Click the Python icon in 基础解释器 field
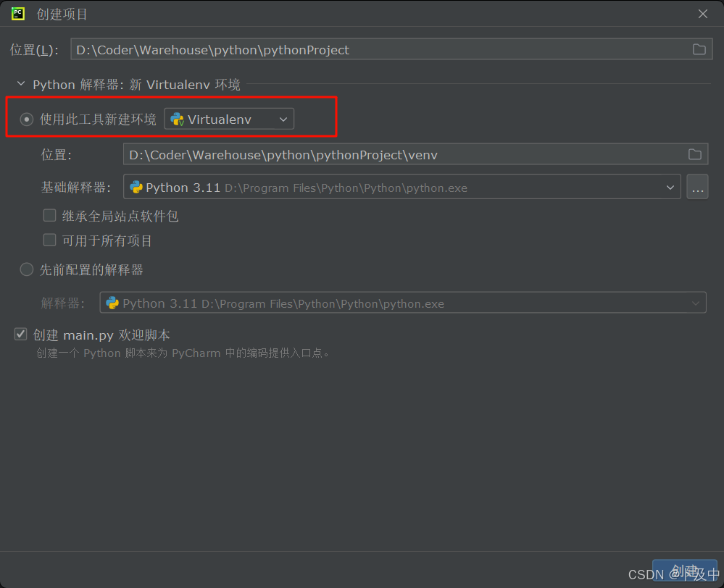Screen dimensions: 724x588 point(136,187)
